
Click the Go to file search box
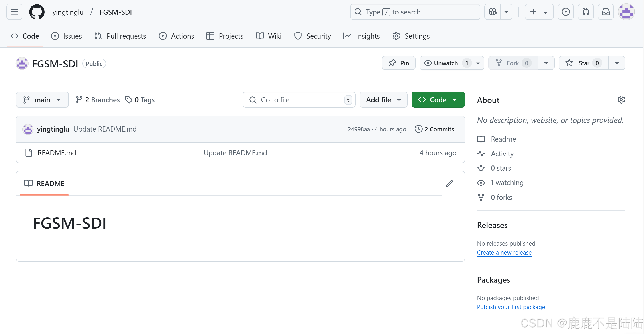pos(299,100)
